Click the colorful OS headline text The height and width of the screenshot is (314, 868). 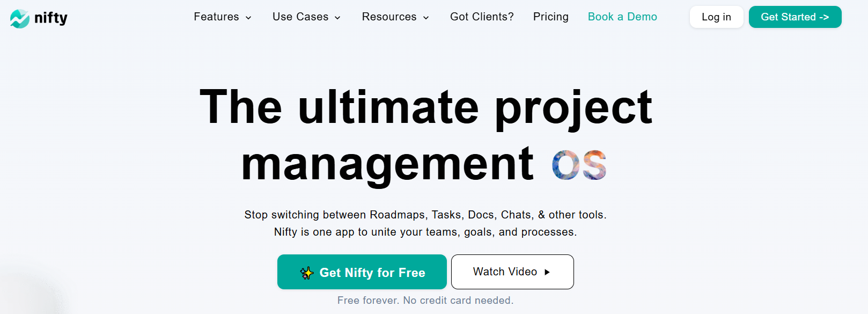pos(579,165)
